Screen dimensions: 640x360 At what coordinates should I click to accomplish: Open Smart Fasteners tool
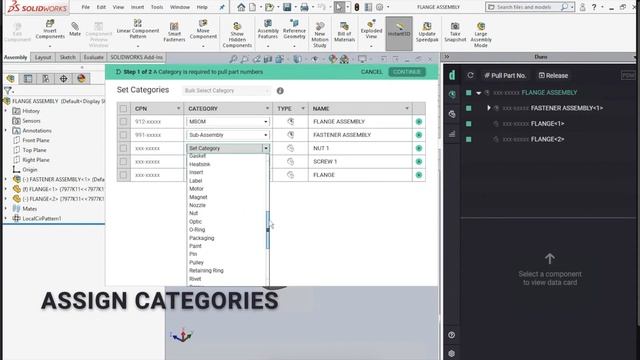[x=174, y=32]
